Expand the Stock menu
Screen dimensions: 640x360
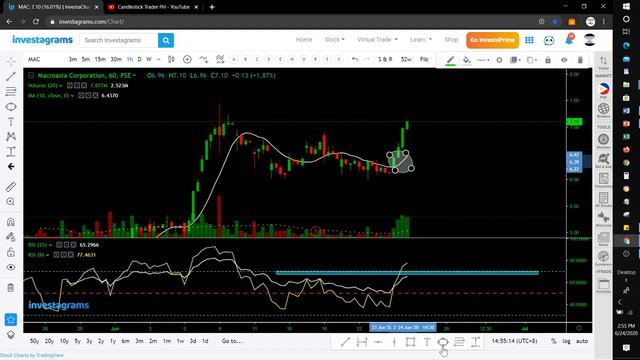tap(334, 40)
